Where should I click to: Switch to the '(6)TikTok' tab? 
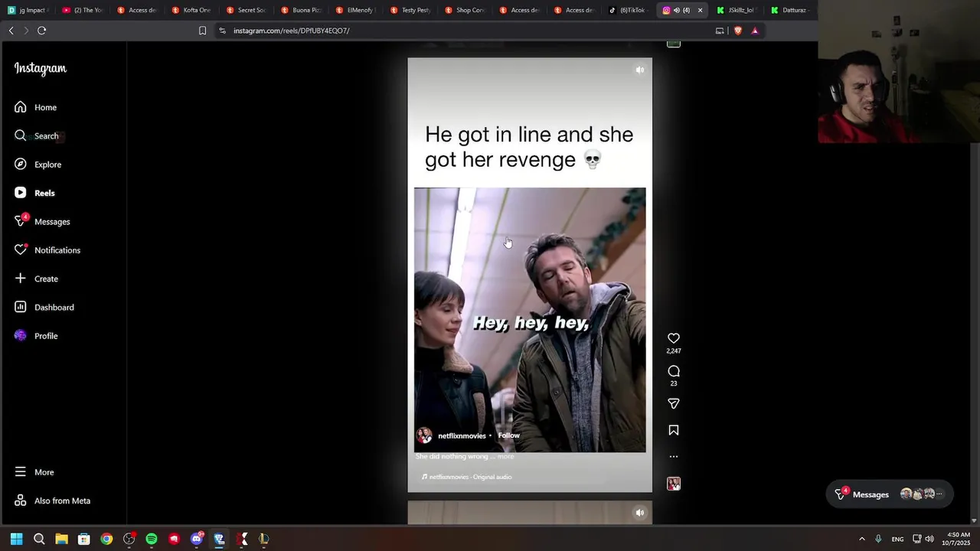click(x=628, y=10)
